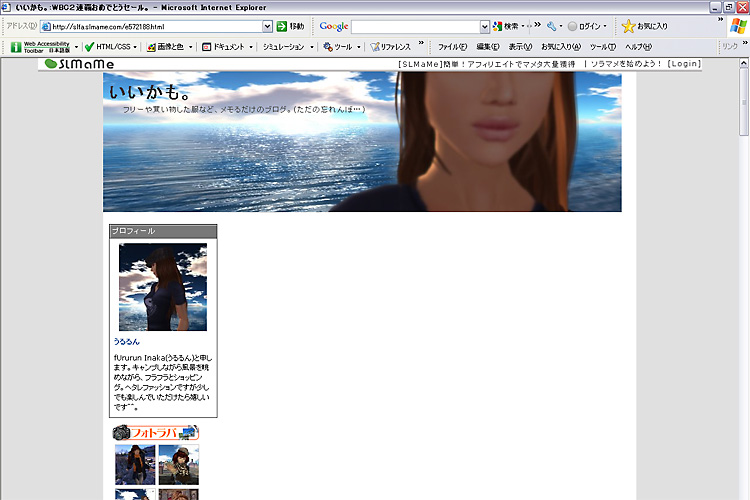Expand the Google search box dropdown
The height and width of the screenshot is (500, 750).
coord(485,26)
